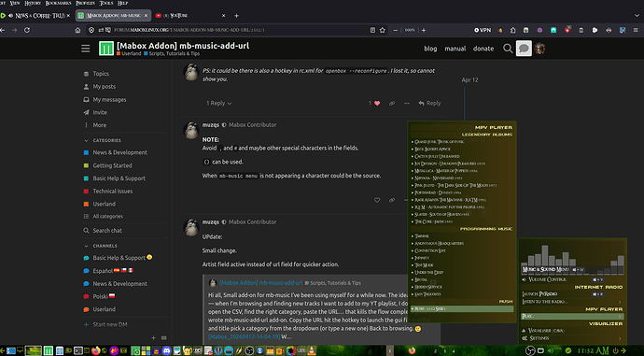Open Español chat channel
Screen dimensions: 644x356
click(x=108, y=270)
